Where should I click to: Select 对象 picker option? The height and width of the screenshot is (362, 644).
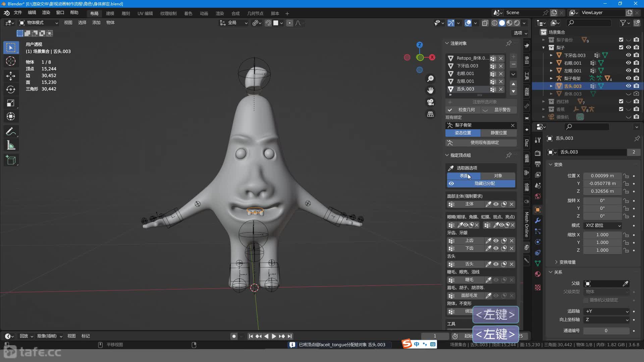point(498,176)
